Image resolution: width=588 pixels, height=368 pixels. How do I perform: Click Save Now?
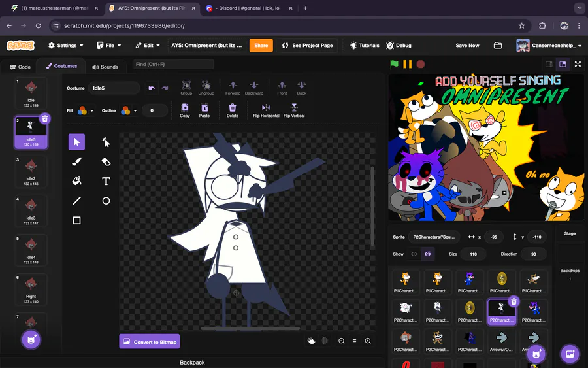click(467, 45)
